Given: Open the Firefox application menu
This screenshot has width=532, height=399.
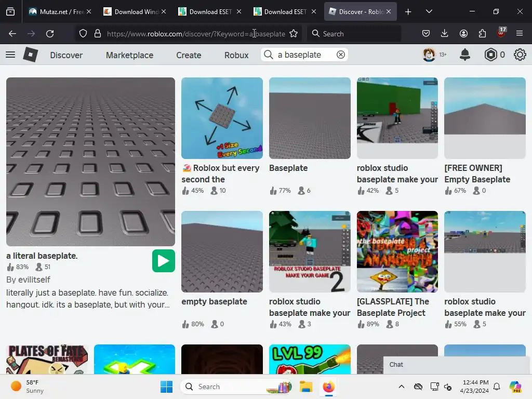Looking at the screenshot, I should click(x=520, y=34).
